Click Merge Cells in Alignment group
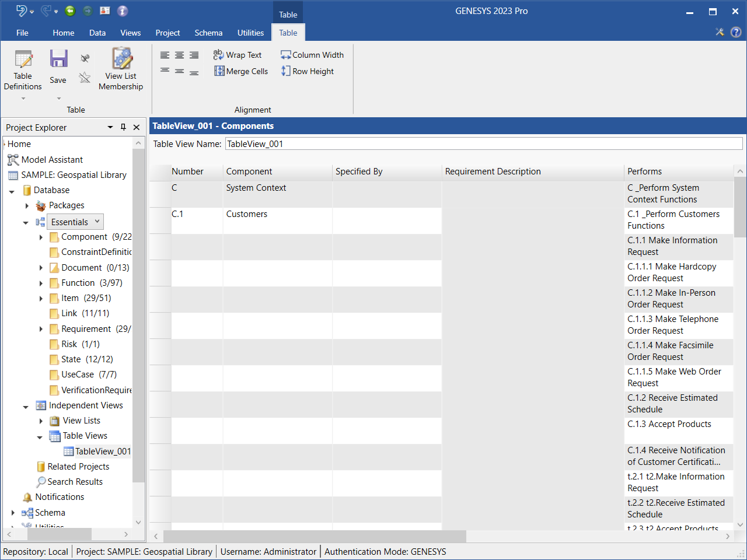 tap(241, 71)
